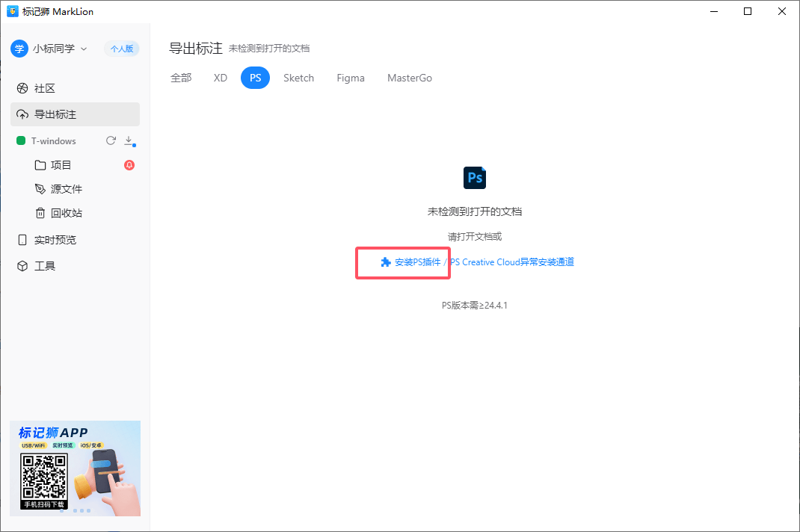
Task: Switch to the Sketch tab
Action: 298,78
